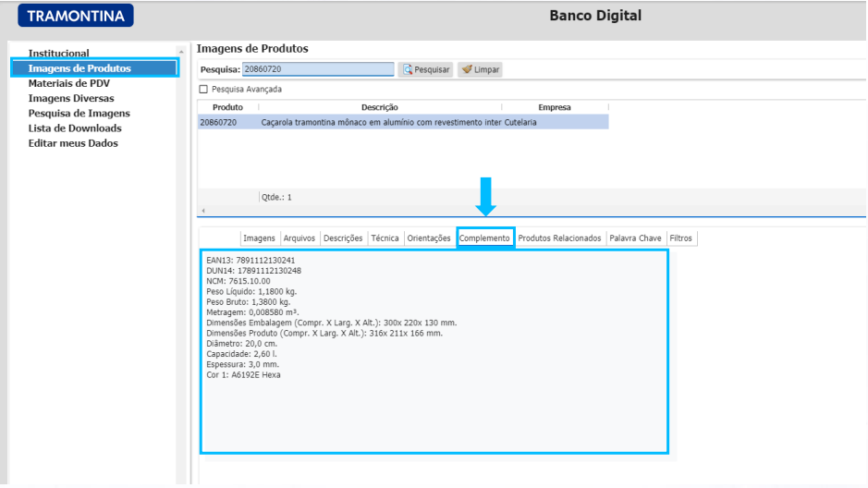This screenshot has height=488, width=868.
Task: Click the results horizontal scroll left arrow
Action: (203, 210)
